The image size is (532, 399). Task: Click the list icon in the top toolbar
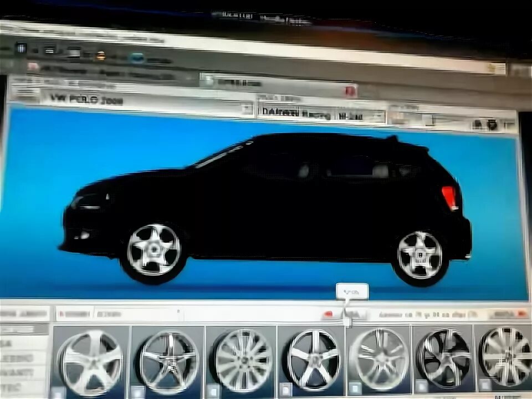pos(49,49)
